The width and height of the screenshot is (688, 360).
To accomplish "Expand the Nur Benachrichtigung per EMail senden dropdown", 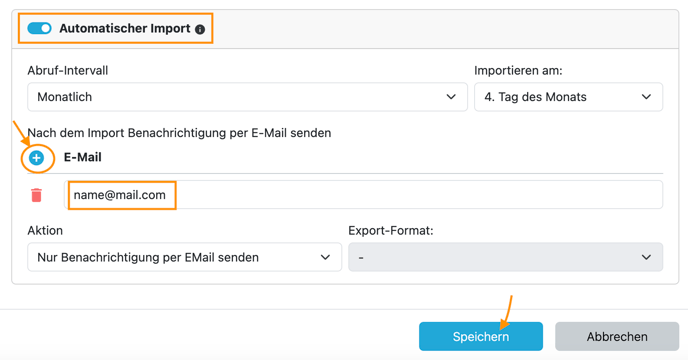I will coord(185,257).
